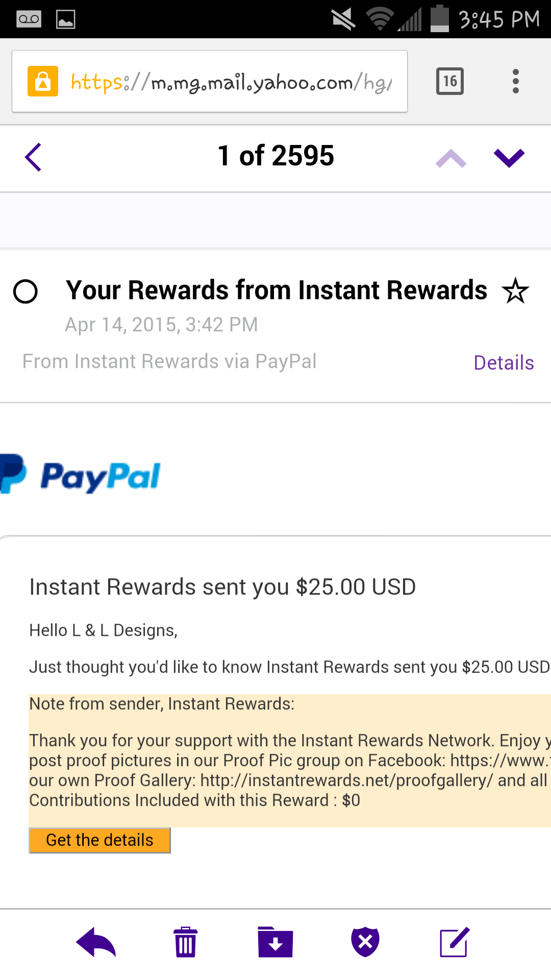The width and height of the screenshot is (551, 980).
Task: Compose new message with pencil icon
Action: click(x=454, y=942)
